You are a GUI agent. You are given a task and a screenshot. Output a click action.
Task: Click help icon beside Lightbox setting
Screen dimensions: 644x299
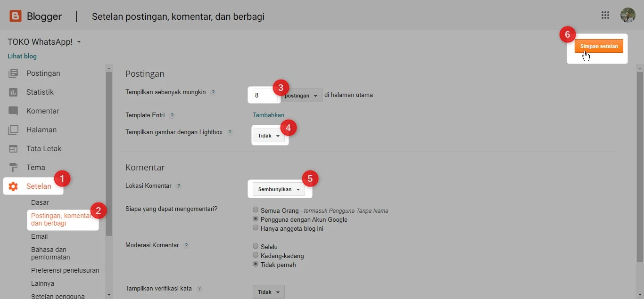230,133
